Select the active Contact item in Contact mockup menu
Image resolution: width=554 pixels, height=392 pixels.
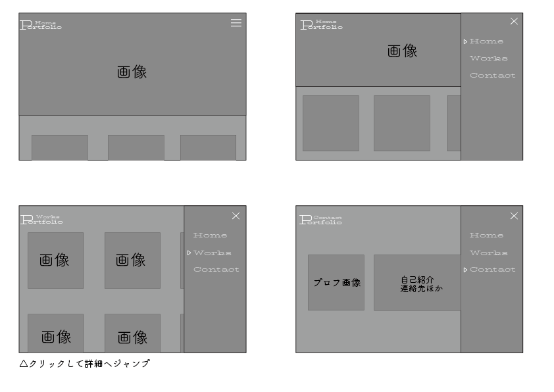click(492, 270)
